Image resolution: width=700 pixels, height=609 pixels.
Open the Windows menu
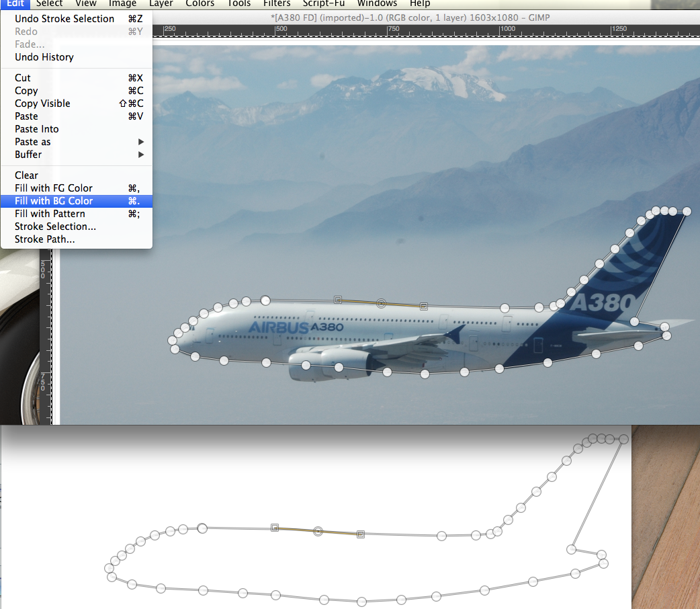[x=378, y=3]
